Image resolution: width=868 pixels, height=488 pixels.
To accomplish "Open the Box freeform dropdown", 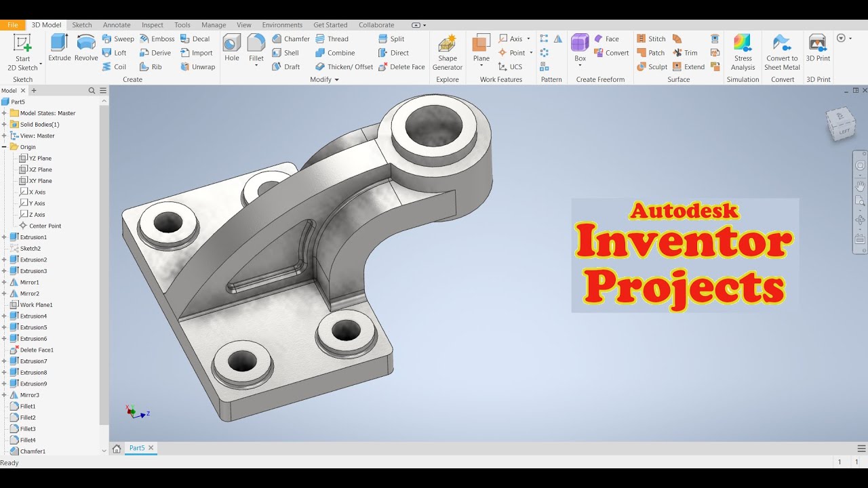I will coord(580,66).
